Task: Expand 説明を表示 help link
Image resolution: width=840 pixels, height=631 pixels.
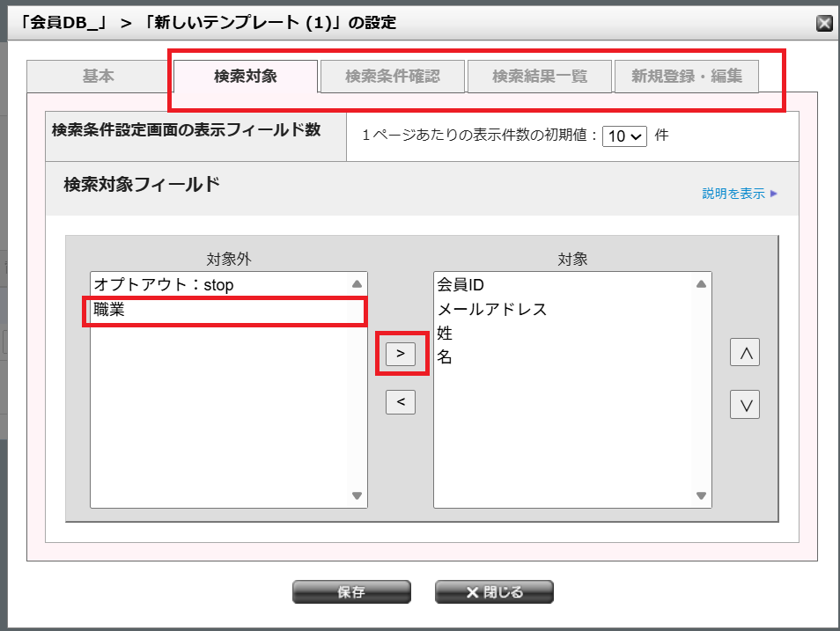Action: (x=740, y=194)
